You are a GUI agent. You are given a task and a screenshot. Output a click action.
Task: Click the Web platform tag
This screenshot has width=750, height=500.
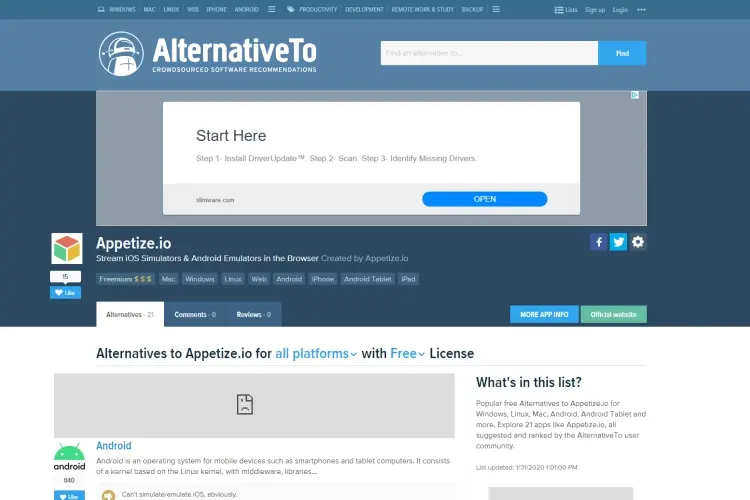pyautogui.click(x=259, y=279)
